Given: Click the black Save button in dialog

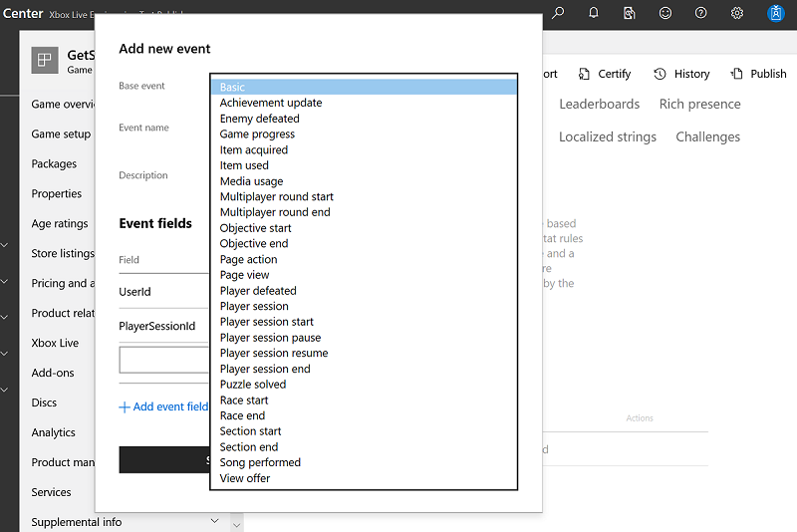Looking at the screenshot, I should click(164, 460).
